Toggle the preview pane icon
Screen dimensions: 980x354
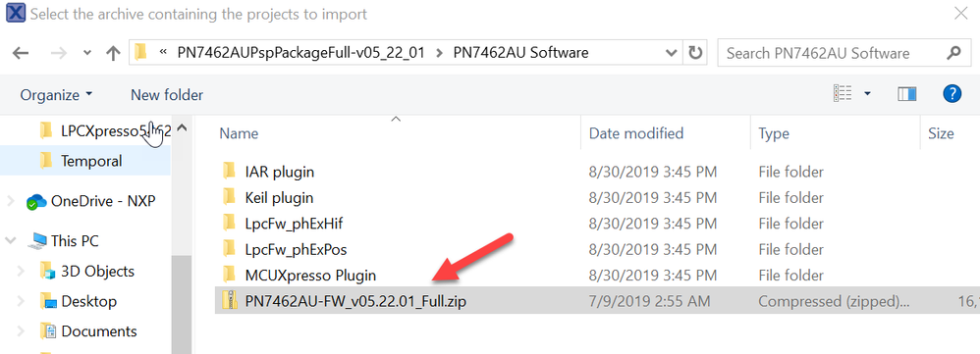point(907,94)
